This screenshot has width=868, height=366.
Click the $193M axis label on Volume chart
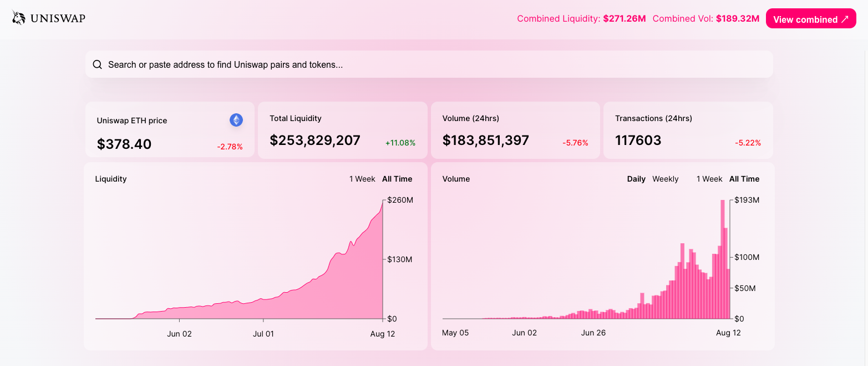747,200
